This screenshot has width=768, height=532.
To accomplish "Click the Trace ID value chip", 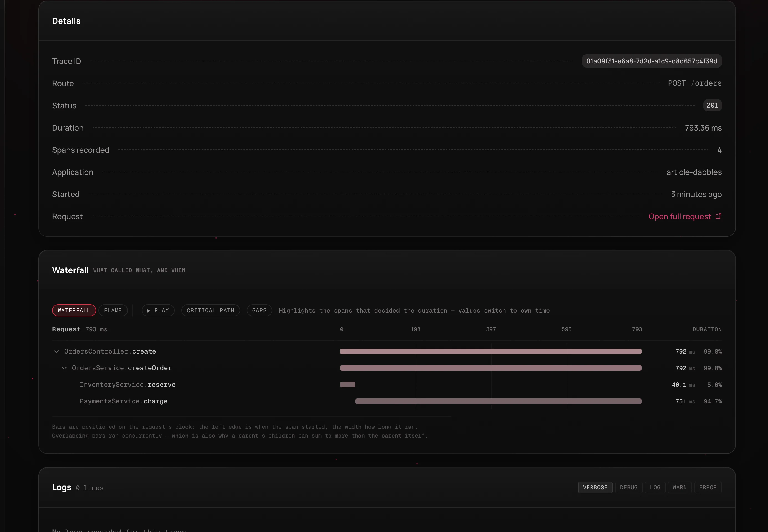I will tap(652, 61).
